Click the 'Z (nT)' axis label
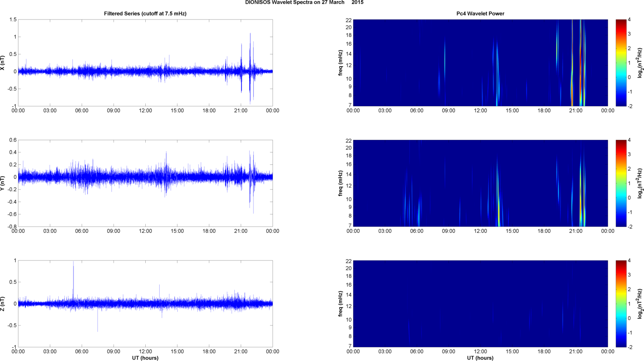The height and width of the screenshot is (361, 644). click(x=3, y=304)
